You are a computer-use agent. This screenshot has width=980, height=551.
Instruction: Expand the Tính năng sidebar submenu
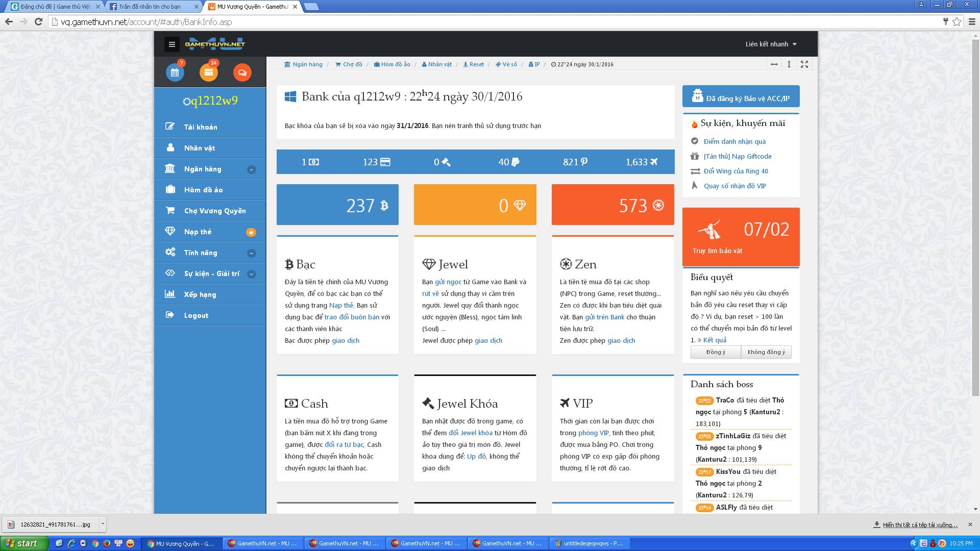[x=251, y=253]
